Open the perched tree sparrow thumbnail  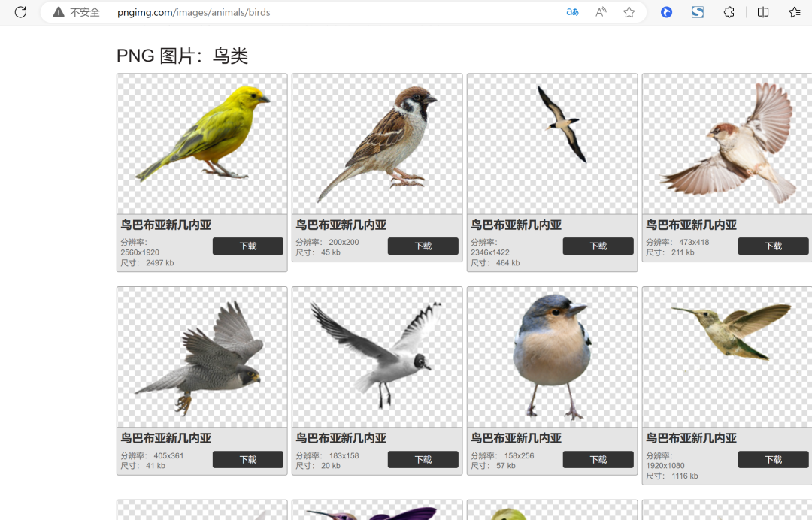point(377,144)
